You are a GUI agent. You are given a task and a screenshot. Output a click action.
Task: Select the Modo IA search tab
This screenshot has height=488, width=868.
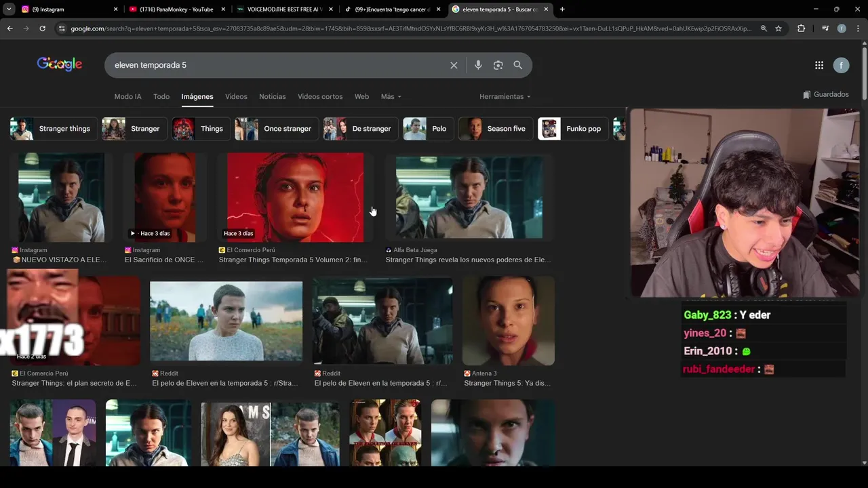tap(127, 97)
